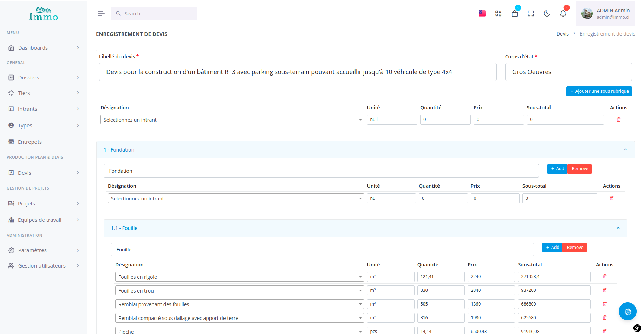
Task: Toggle dark mode with moon icon
Action: pyautogui.click(x=547, y=13)
